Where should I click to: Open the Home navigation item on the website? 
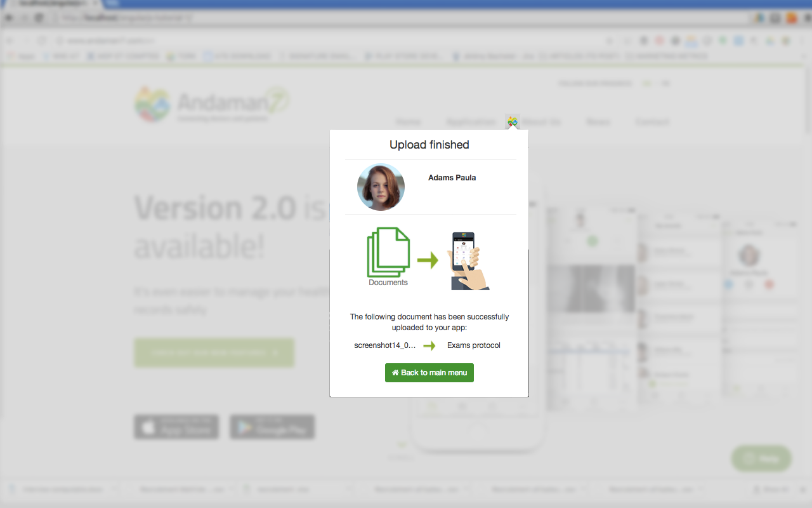(409, 122)
